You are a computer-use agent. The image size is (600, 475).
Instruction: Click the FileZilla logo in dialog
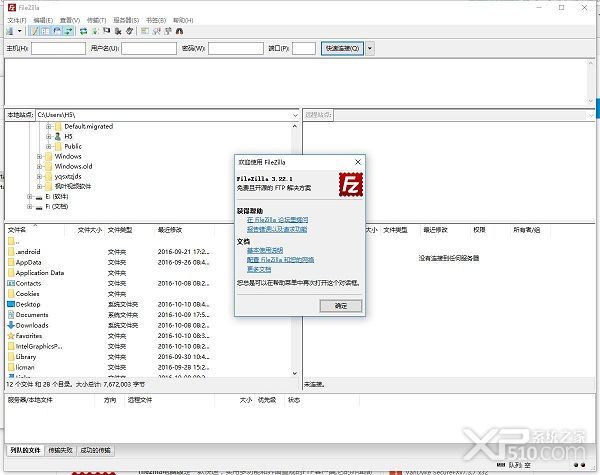click(x=351, y=184)
